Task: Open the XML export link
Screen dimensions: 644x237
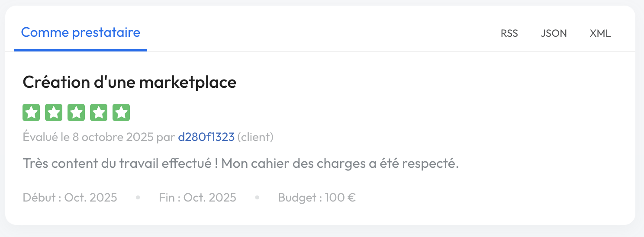Action: point(600,33)
